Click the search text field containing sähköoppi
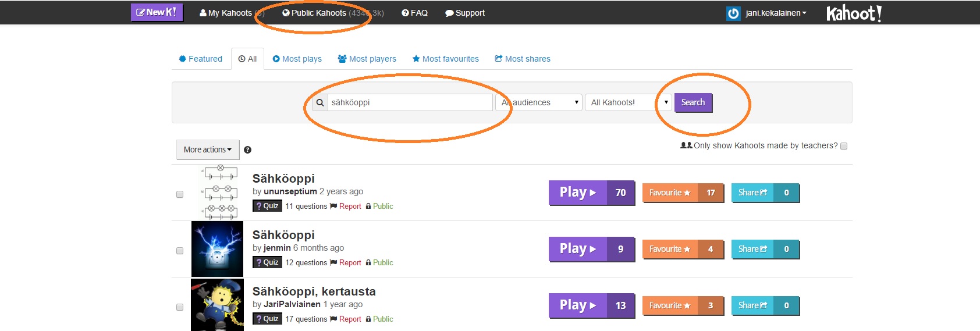 [x=410, y=102]
